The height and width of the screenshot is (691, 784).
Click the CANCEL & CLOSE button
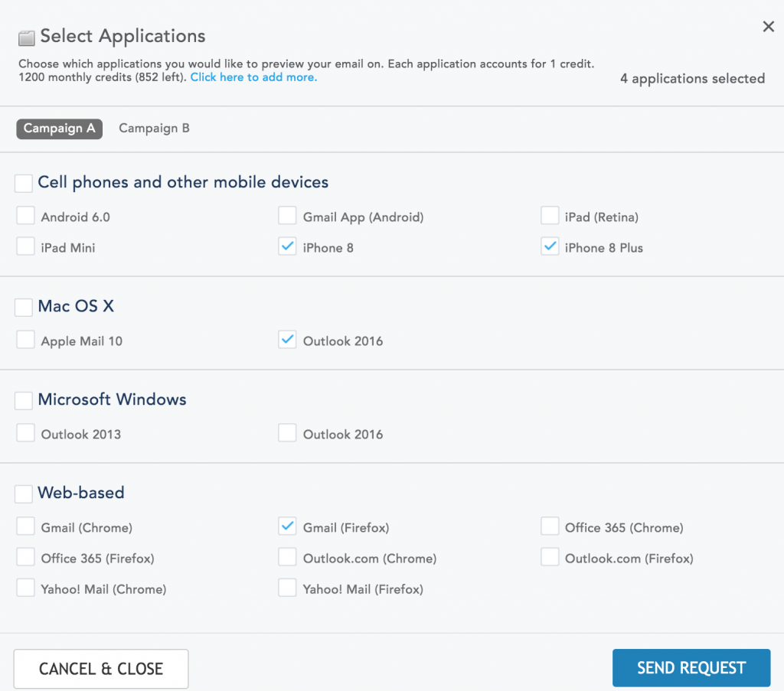click(x=100, y=667)
